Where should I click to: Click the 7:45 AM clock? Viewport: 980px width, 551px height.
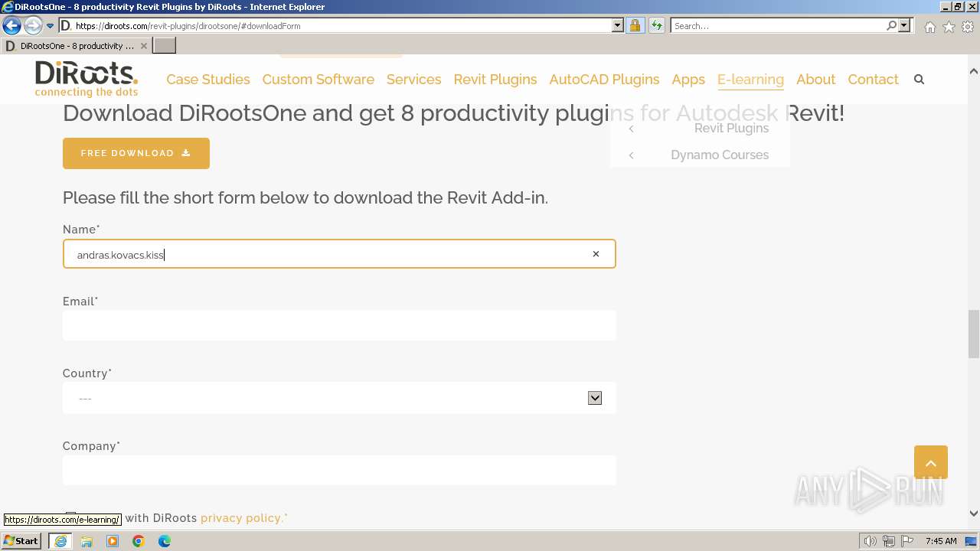pyautogui.click(x=941, y=541)
